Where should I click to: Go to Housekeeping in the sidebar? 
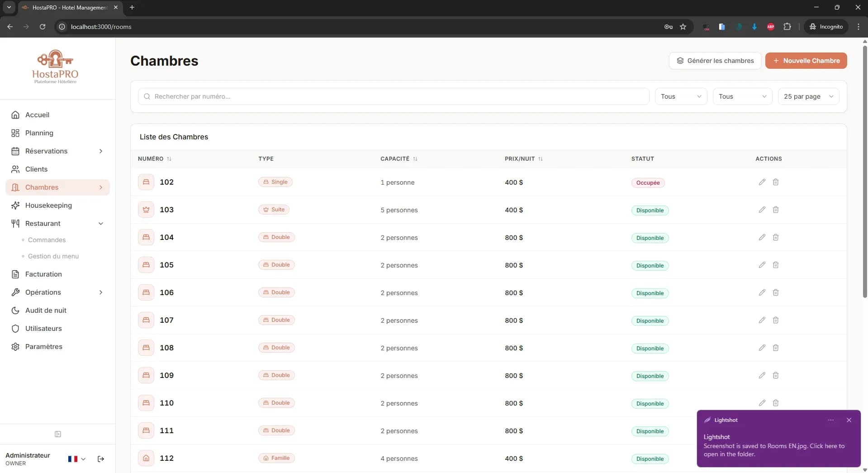click(x=48, y=205)
